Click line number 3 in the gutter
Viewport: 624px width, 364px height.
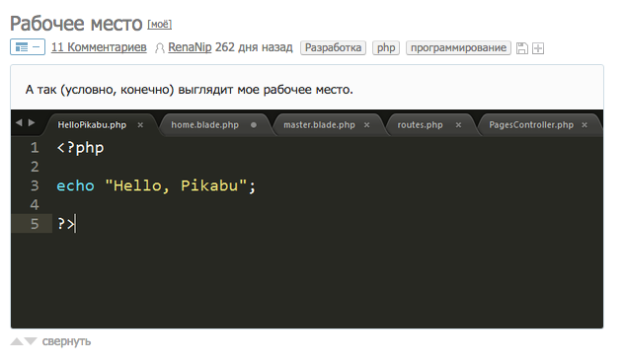click(35, 185)
